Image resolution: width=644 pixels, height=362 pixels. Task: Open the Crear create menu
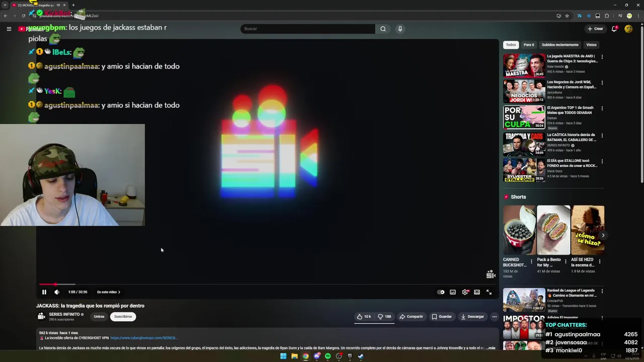595,29
